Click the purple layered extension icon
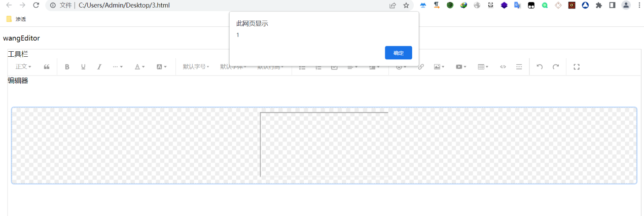The height and width of the screenshot is (216, 644). click(x=504, y=5)
